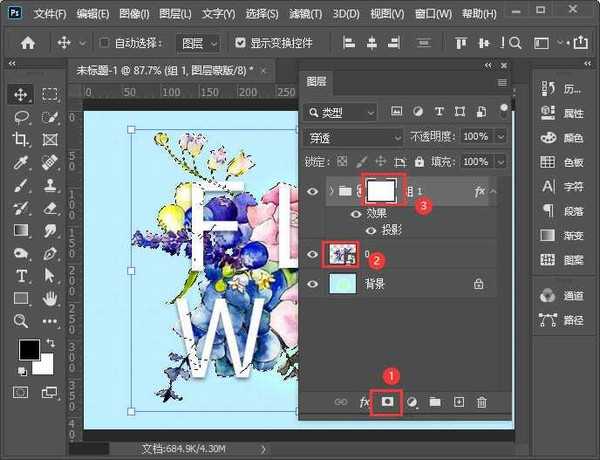Uncheck the 显示变换控件 checkbox
Screen dimensions: 600x460
pos(240,44)
